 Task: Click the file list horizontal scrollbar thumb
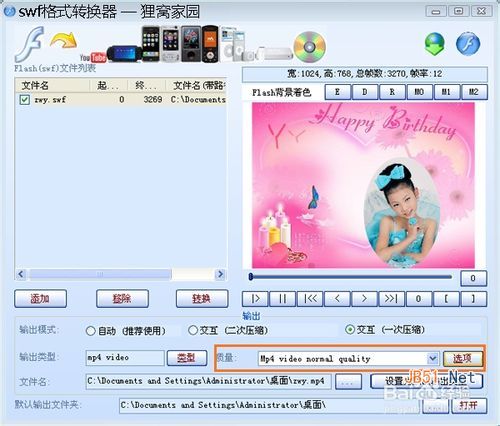click(100, 274)
